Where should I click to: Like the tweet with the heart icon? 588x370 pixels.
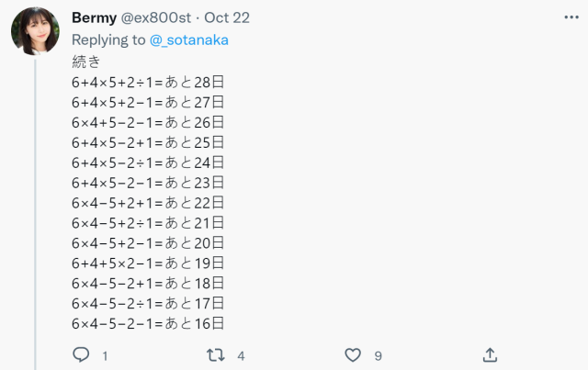(x=352, y=354)
